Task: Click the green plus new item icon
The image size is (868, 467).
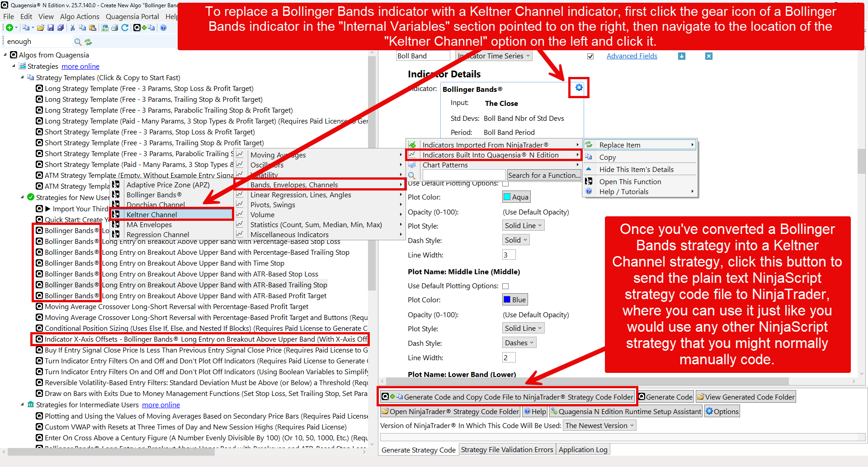Action: pyautogui.click(x=9, y=28)
